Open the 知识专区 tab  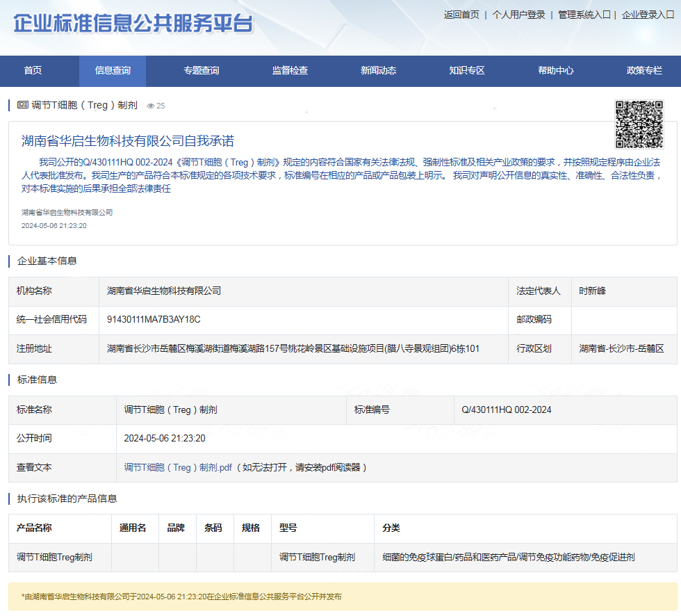(x=467, y=70)
